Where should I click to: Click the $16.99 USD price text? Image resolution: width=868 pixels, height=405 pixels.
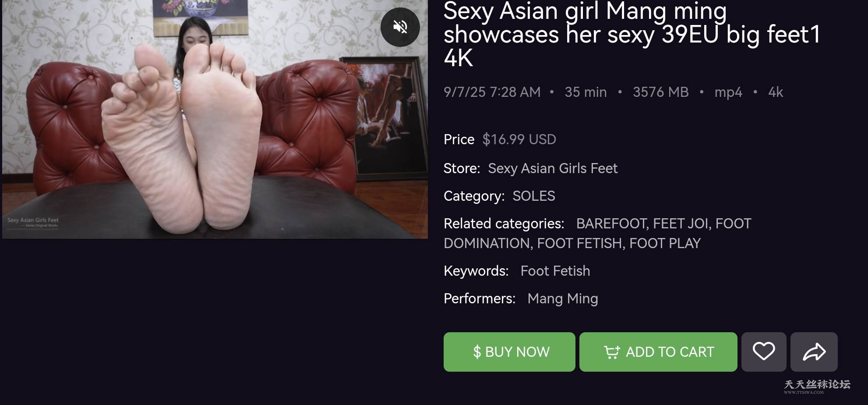pyautogui.click(x=519, y=139)
